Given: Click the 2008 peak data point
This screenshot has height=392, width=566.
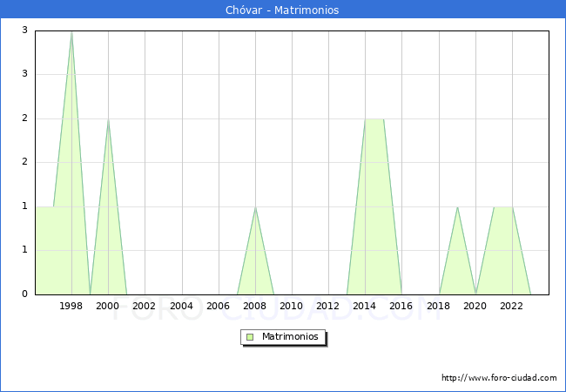Looking at the screenshot, I should 255,207.
